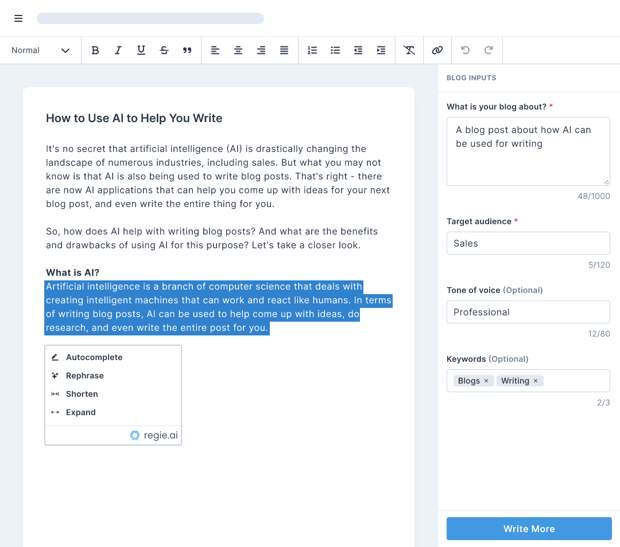
Task: Align text right
Action: [261, 50]
